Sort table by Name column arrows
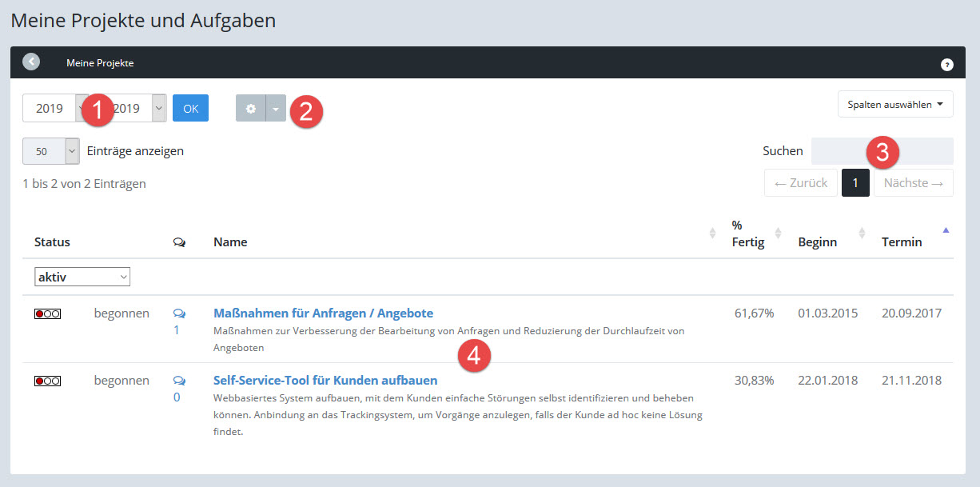Viewport: 980px width, 487px height. pos(712,233)
